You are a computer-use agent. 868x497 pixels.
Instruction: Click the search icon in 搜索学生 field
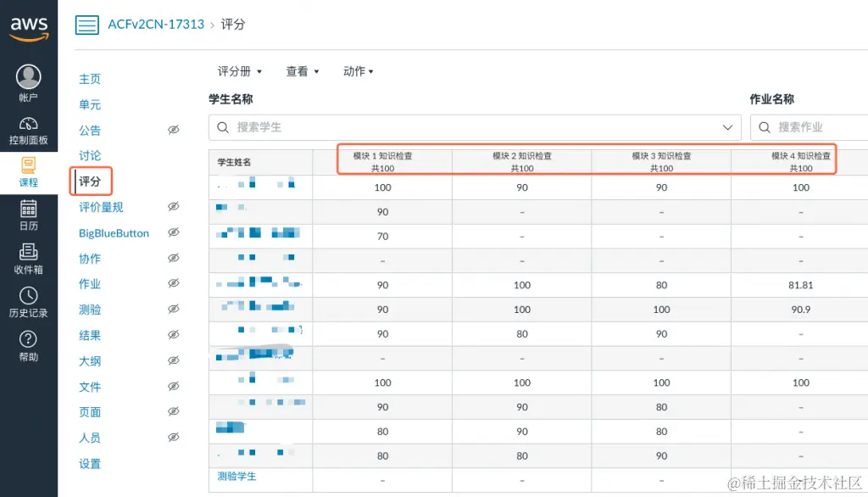click(223, 127)
